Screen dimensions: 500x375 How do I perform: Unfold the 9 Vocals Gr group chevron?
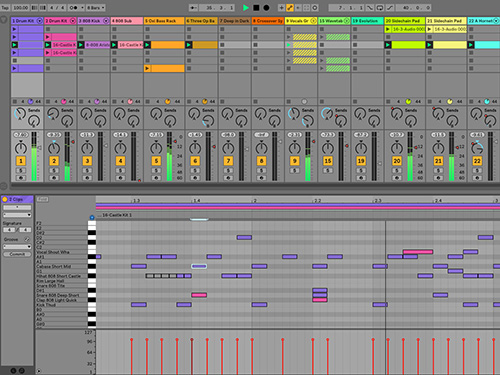click(313, 21)
